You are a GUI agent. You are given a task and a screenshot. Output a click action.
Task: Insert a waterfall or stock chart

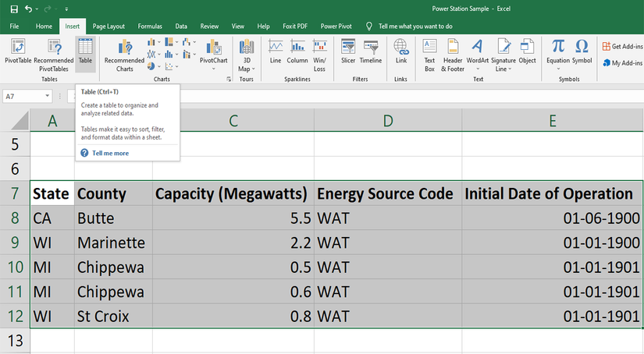[x=187, y=42]
